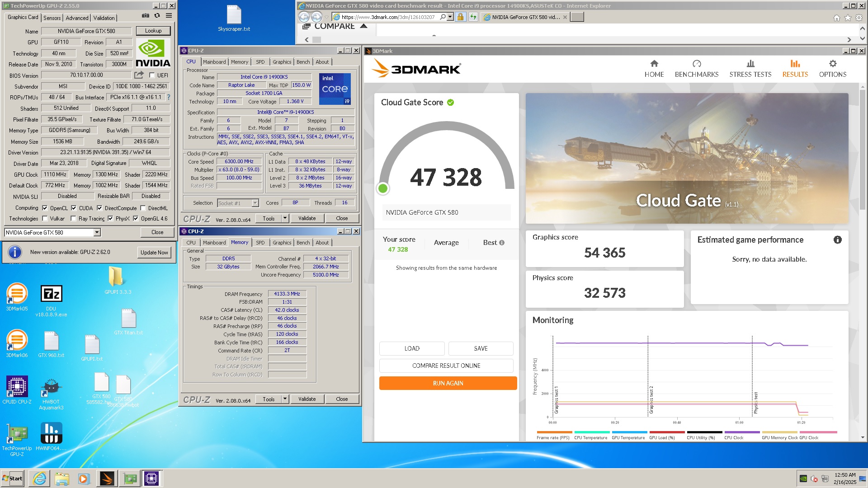Click the info icon beside Best score
The height and width of the screenshot is (488, 868).
502,243
